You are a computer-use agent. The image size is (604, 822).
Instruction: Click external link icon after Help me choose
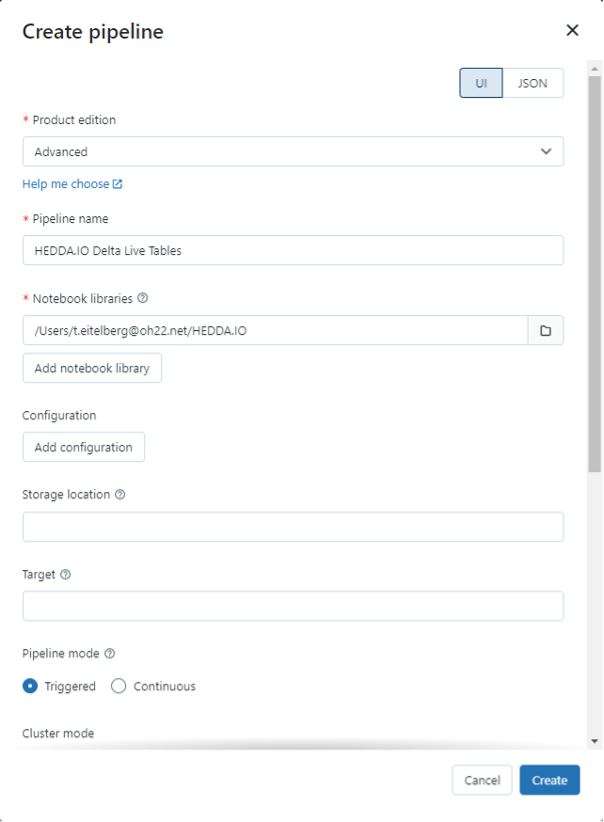click(x=118, y=184)
